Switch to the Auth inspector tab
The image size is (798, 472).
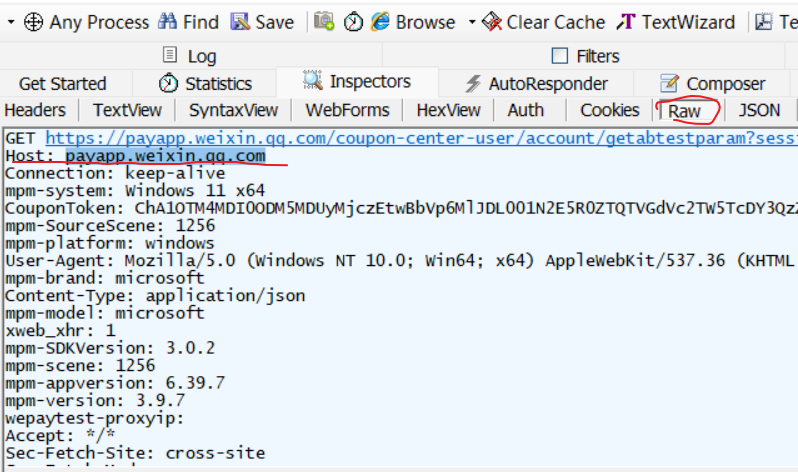[526, 110]
